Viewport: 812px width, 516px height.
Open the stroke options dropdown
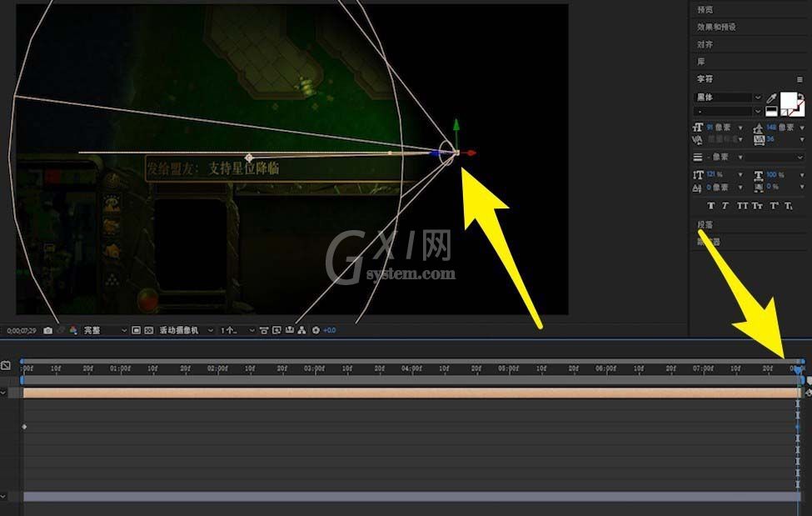point(775,157)
